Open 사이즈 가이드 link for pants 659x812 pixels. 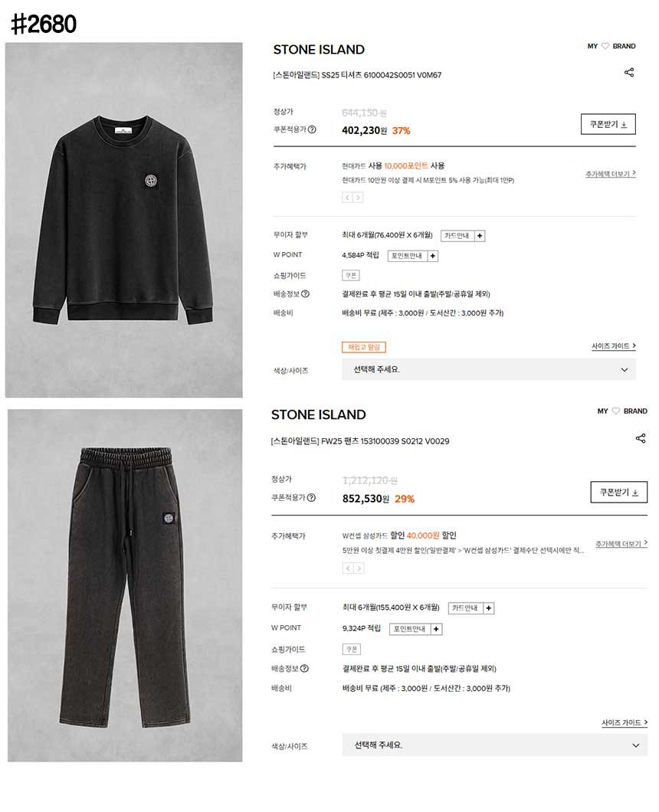point(625,722)
